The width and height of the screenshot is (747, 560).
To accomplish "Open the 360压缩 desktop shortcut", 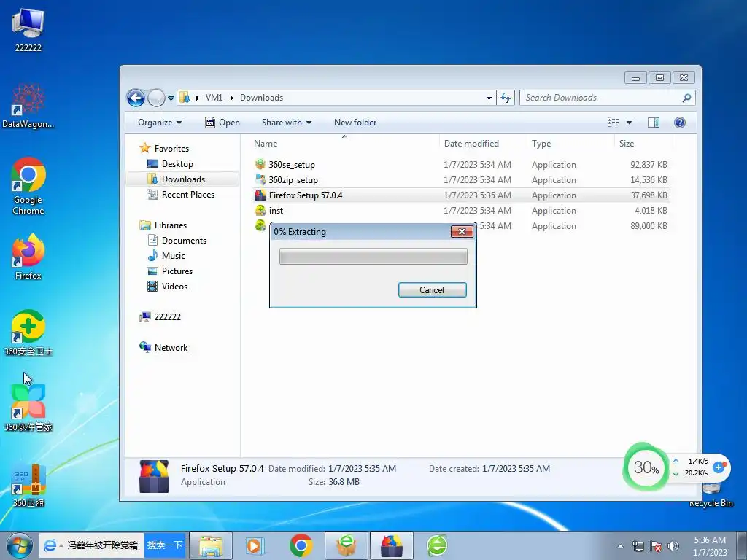I will click(x=28, y=484).
